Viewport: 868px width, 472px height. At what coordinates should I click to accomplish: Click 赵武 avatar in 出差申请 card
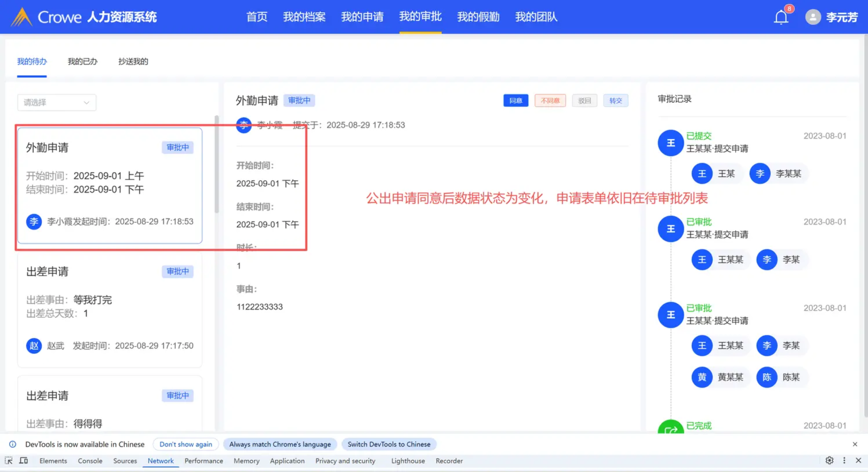[34, 346]
